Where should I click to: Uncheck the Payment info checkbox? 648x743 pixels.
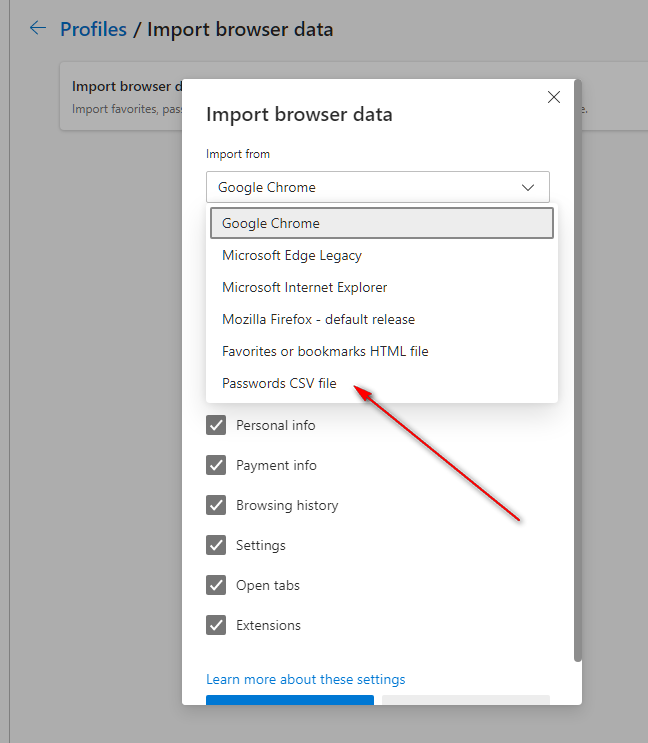[216, 465]
